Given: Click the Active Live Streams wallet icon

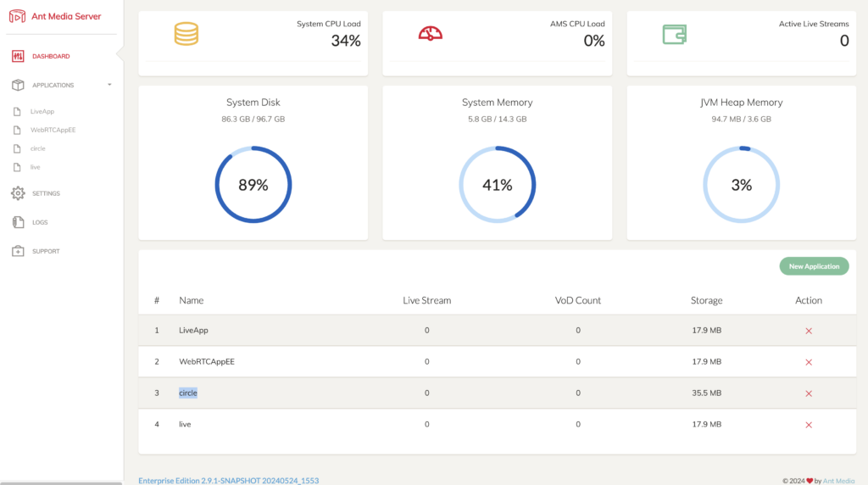Looking at the screenshot, I should point(674,34).
